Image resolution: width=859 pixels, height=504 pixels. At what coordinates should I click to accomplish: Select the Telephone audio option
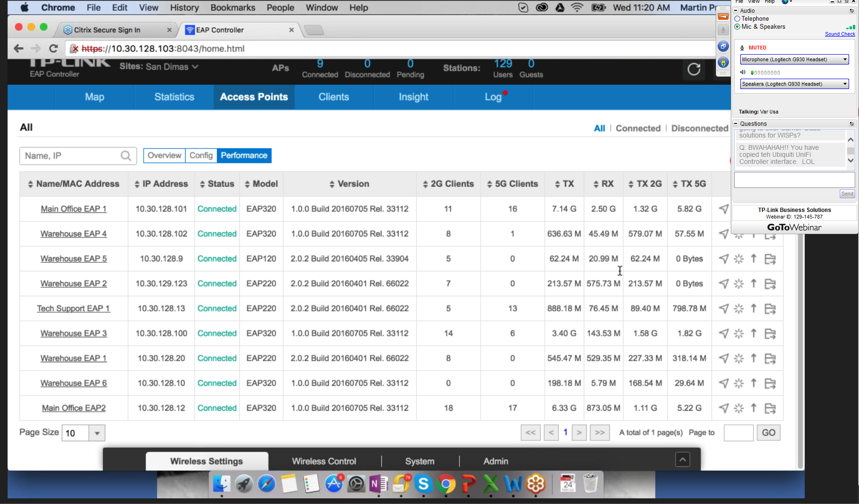click(737, 19)
